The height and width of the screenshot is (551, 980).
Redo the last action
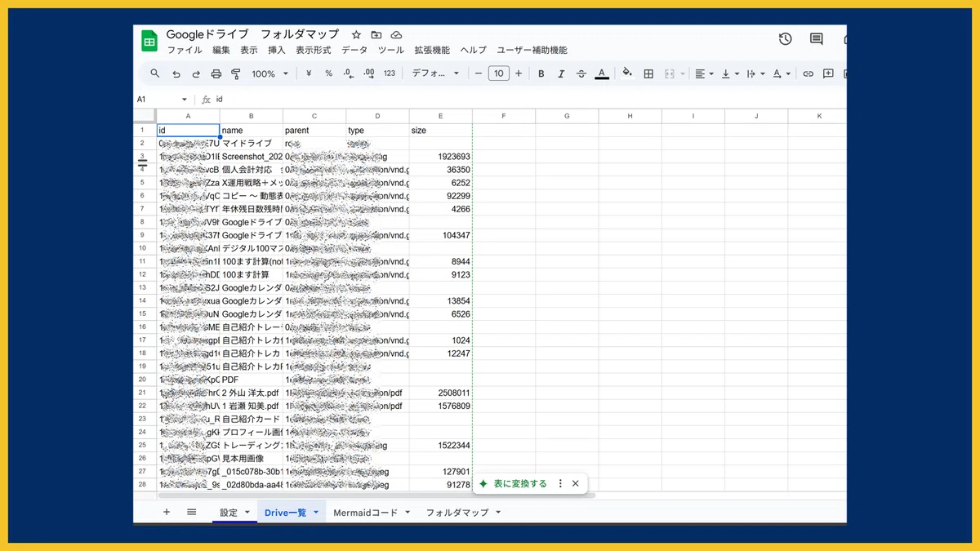click(x=196, y=73)
